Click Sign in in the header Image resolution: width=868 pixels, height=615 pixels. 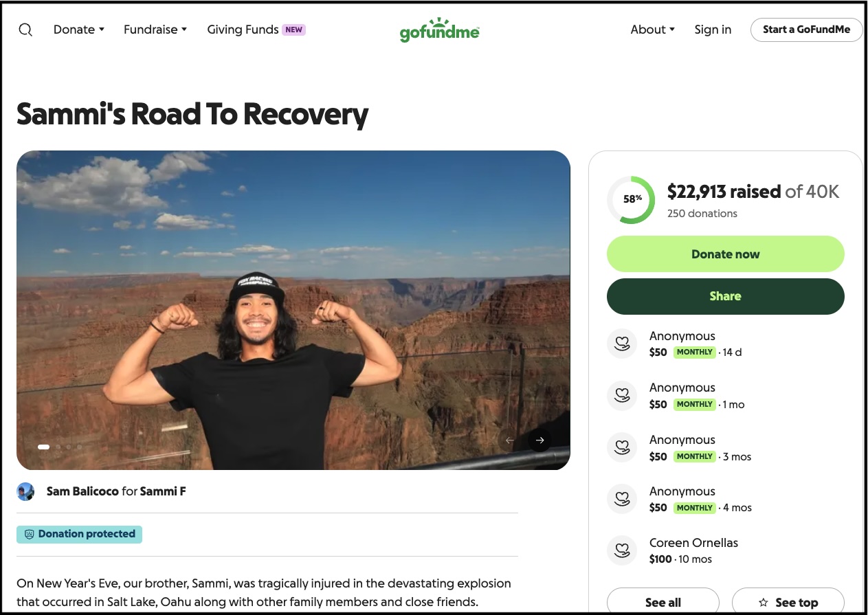point(713,30)
